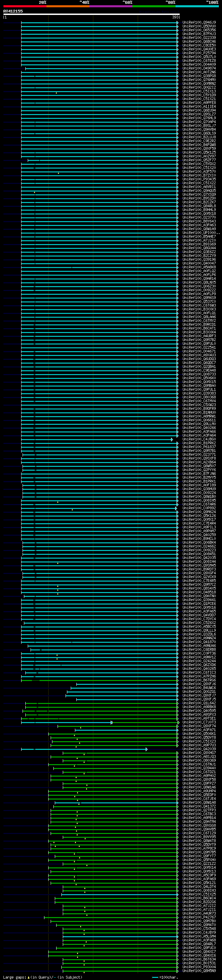Select the UniRef100_A1IIE4 label
222x980 pixels.
point(199,106)
